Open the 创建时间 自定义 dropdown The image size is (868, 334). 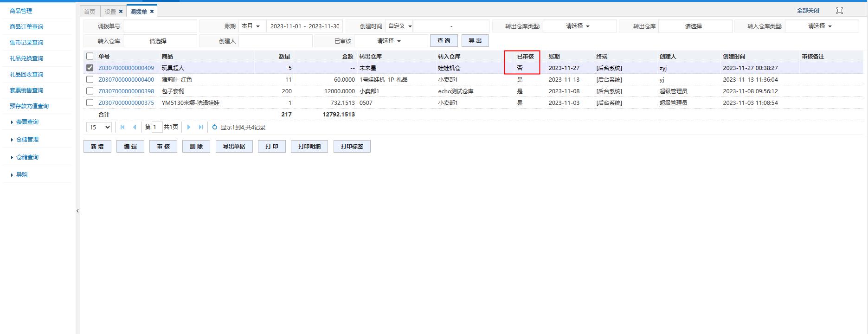(x=399, y=26)
